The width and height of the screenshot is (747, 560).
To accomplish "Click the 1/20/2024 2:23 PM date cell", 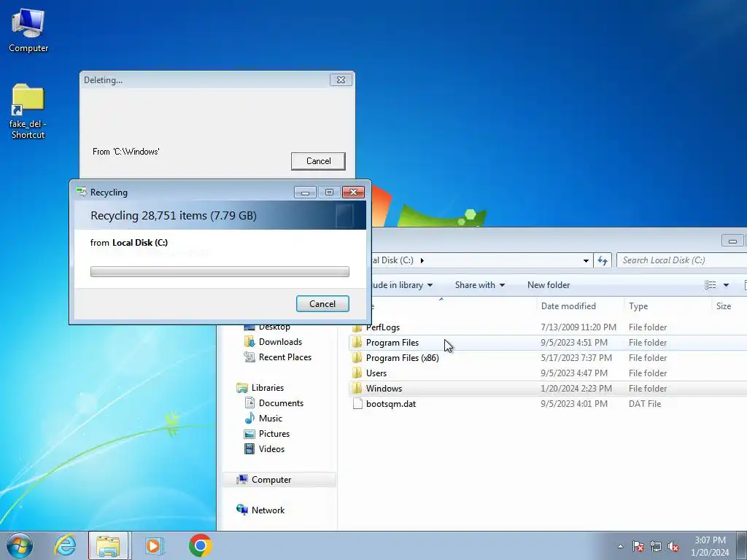I will pos(576,389).
